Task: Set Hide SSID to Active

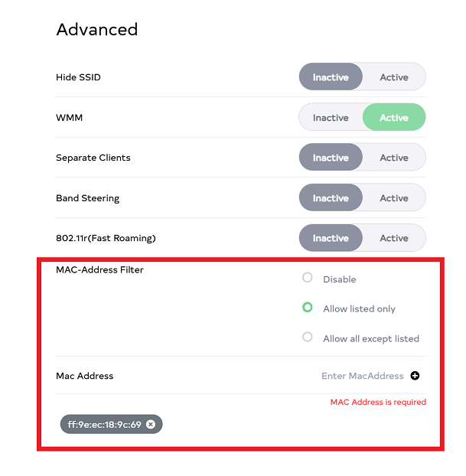Action: point(394,77)
